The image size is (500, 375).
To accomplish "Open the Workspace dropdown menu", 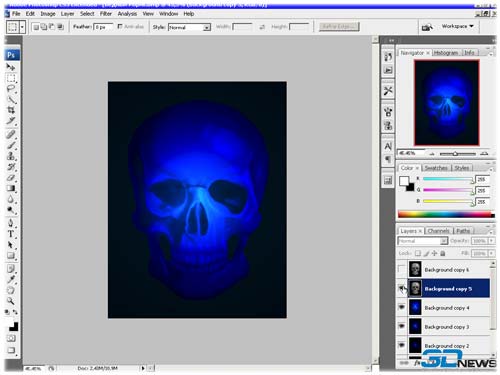I will pos(457,26).
